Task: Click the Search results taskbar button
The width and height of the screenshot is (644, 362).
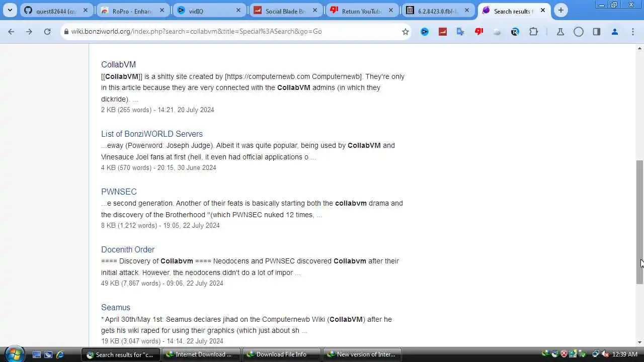Action: pos(121,354)
